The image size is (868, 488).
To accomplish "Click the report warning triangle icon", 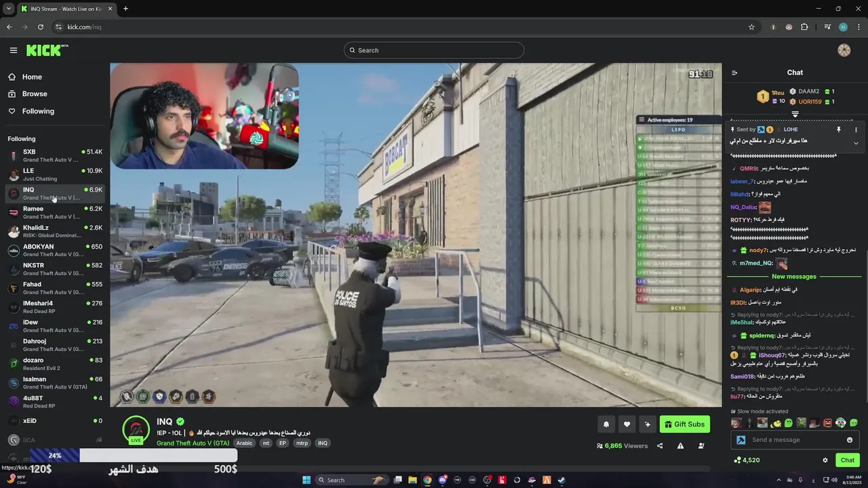I will click(680, 446).
